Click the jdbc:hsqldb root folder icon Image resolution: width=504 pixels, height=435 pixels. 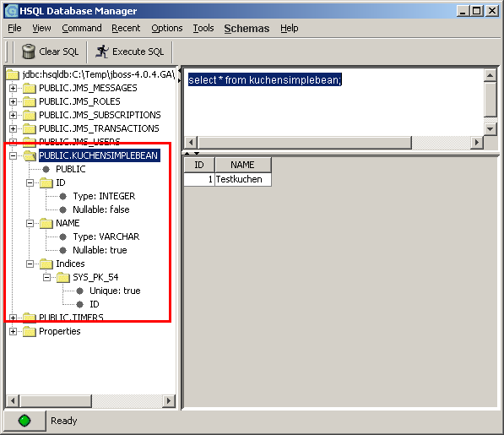[13, 74]
